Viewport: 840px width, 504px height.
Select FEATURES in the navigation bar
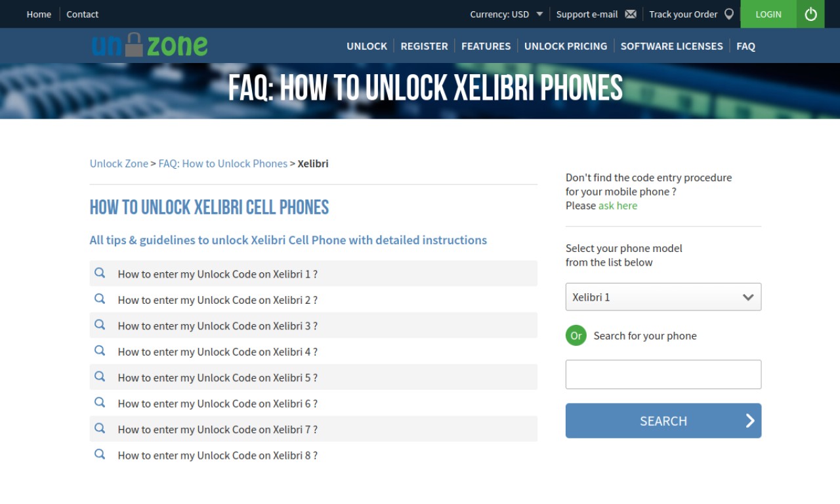pyautogui.click(x=486, y=46)
